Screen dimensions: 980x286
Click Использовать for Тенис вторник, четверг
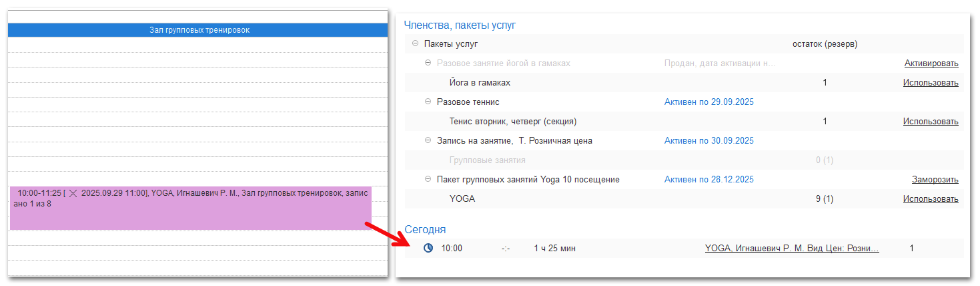(931, 122)
